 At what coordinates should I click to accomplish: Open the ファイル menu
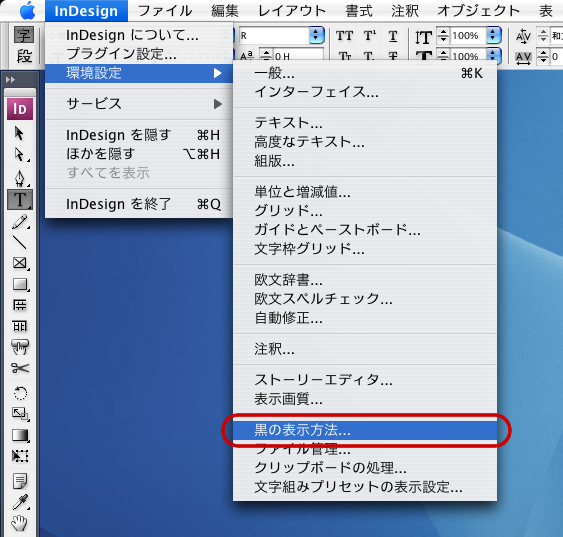165,11
